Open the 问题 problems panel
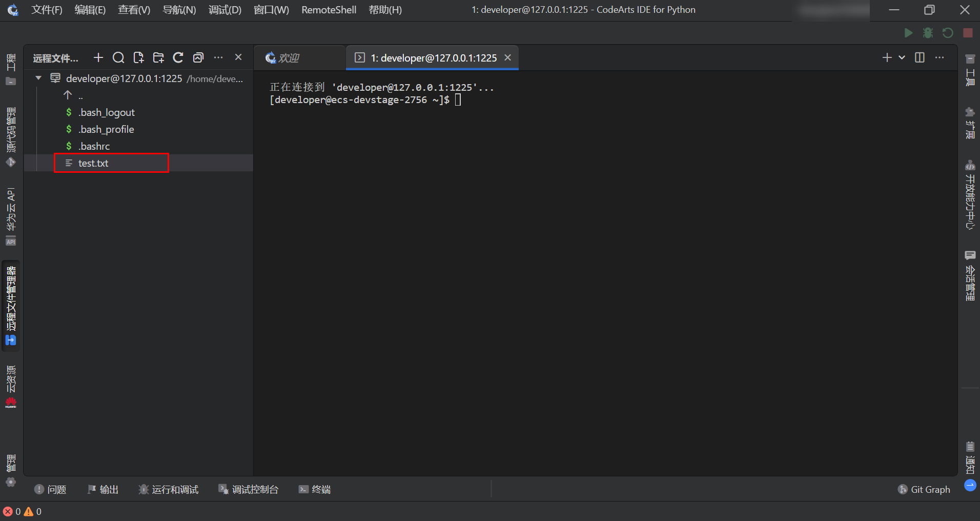The image size is (980, 521). [50, 489]
